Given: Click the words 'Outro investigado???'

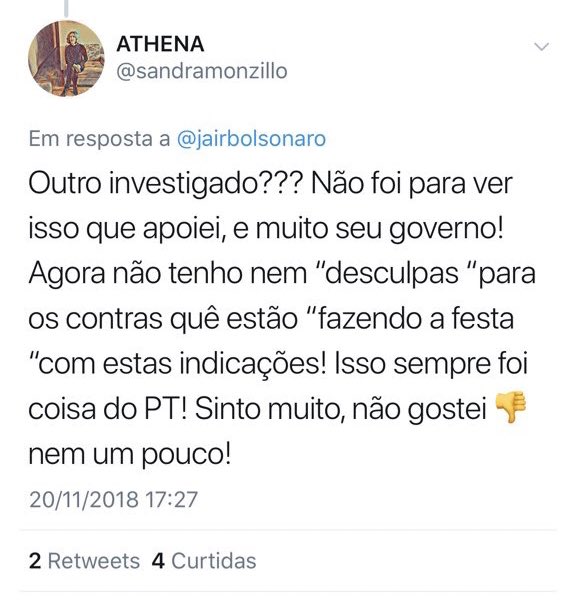Looking at the screenshot, I should (x=166, y=185).
